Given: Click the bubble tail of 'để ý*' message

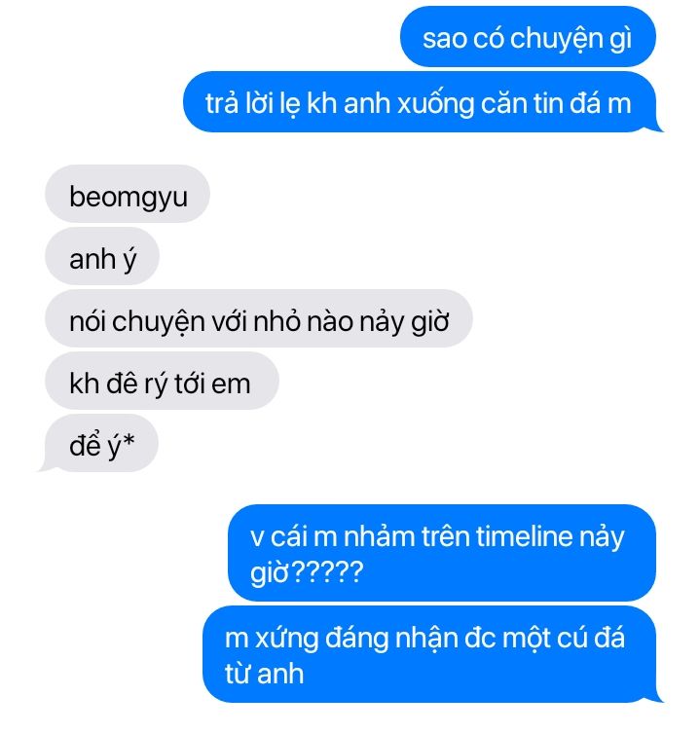Looking at the screenshot, I should pyautogui.click(x=45, y=466).
